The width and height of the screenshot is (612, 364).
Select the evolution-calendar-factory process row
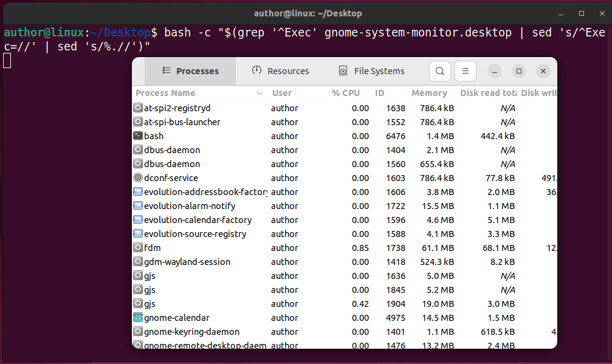click(x=201, y=219)
